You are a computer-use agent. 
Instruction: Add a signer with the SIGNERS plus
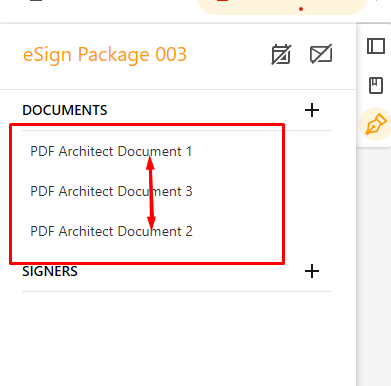point(312,271)
